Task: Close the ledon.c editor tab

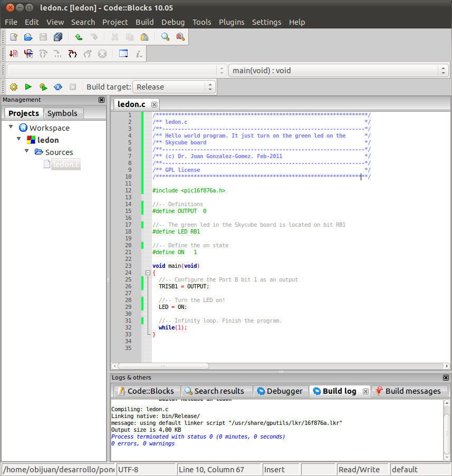Action: pyautogui.click(x=154, y=104)
